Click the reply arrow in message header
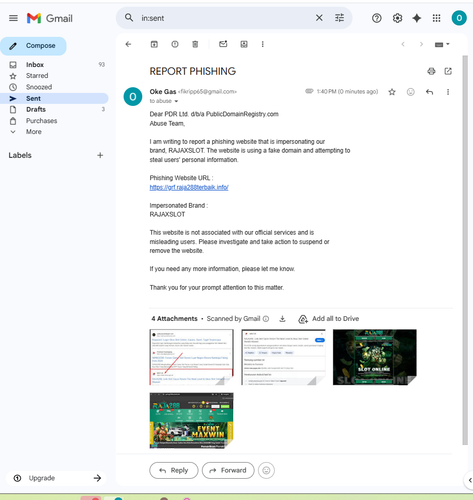 coord(429,92)
